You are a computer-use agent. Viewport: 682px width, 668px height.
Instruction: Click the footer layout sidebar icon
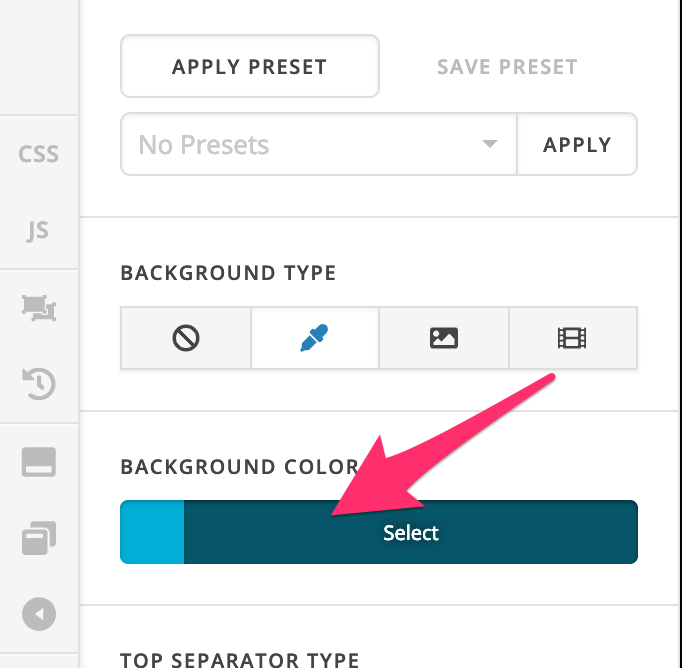click(x=39, y=462)
